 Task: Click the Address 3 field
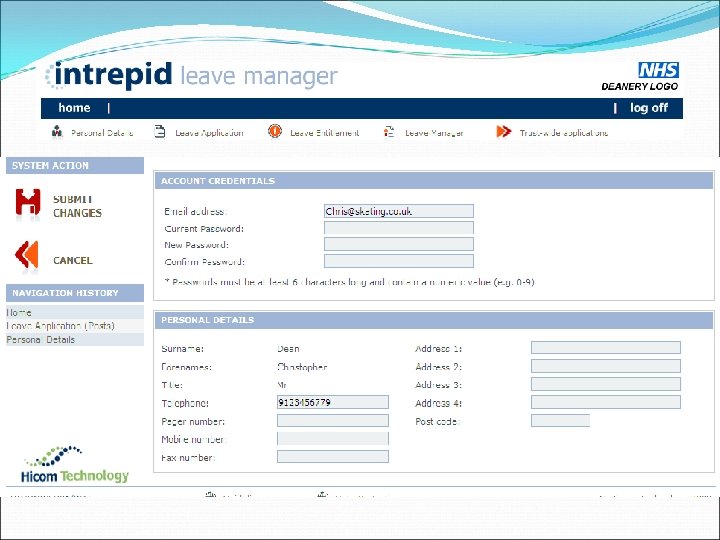606,384
